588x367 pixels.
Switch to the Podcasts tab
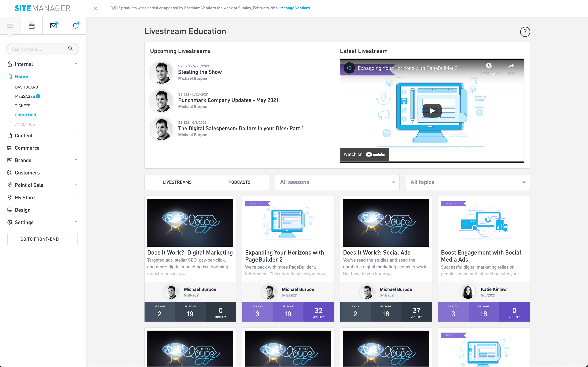[239, 182]
